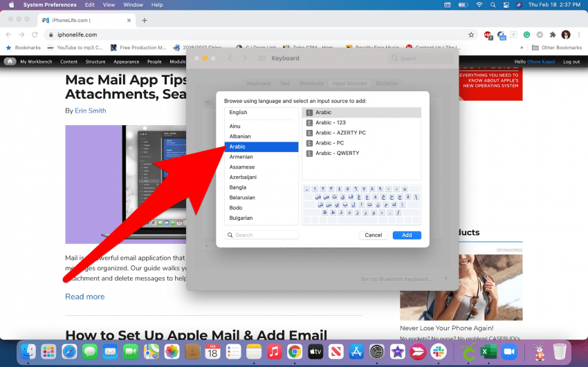Select Azerbaijani in the language list
Image resolution: width=588 pixels, height=367 pixels.
pyautogui.click(x=261, y=177)
